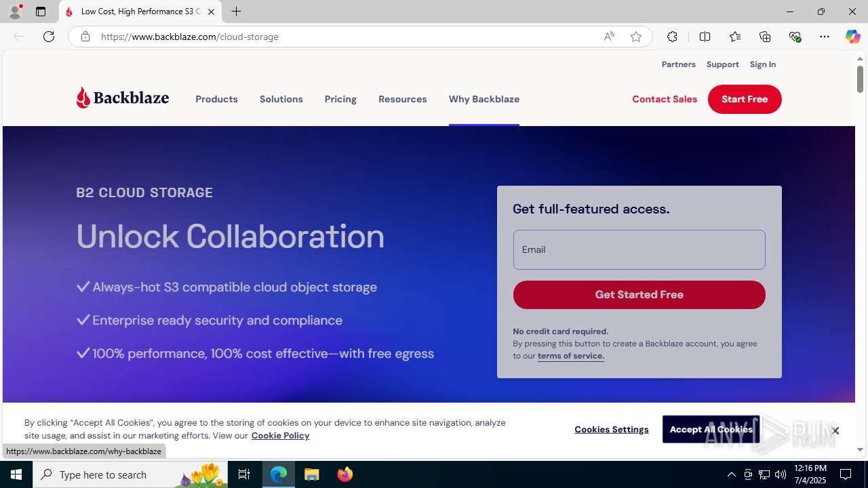
Task: Click the page vertical scrollbar thumb
Action: [860, 79]
